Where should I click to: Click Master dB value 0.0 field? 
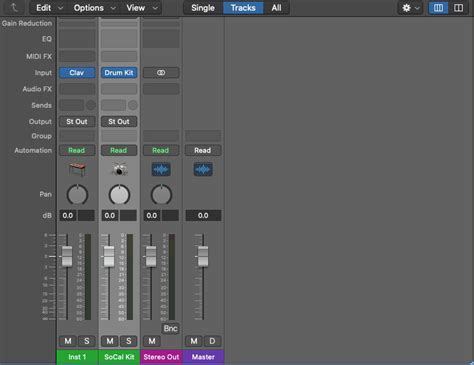(203, 215)
